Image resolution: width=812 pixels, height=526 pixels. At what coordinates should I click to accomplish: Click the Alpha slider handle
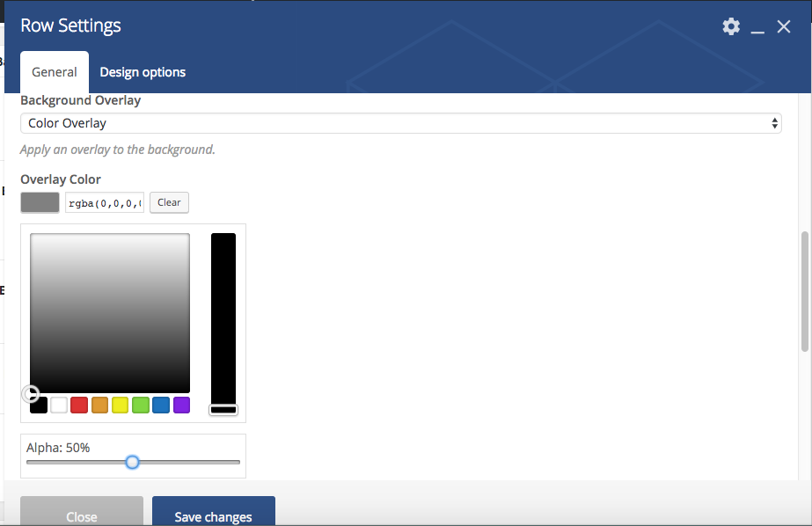pyautogui.click(x=132, y=462)
